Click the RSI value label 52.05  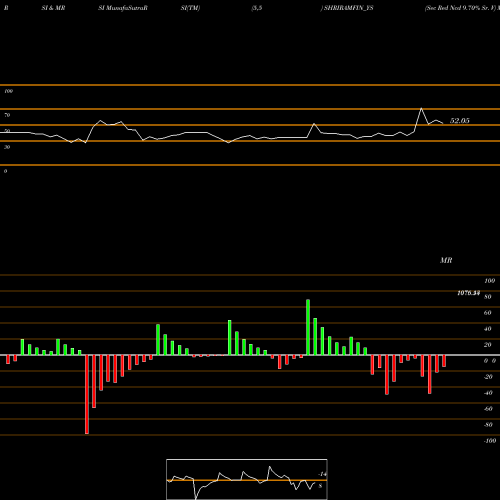[x=460, y=121]
